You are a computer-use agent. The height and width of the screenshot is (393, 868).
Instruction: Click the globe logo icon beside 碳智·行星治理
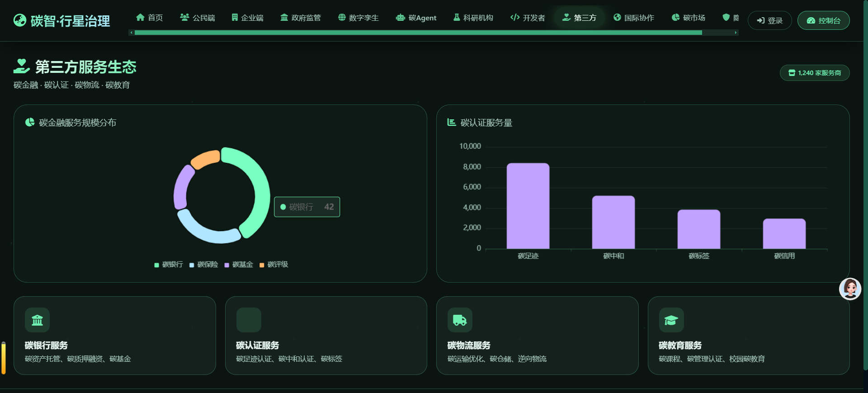20,20
